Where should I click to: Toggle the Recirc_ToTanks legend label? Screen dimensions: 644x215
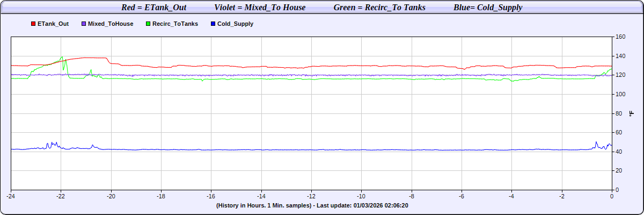pyautogui.click(x=175, y=24)
